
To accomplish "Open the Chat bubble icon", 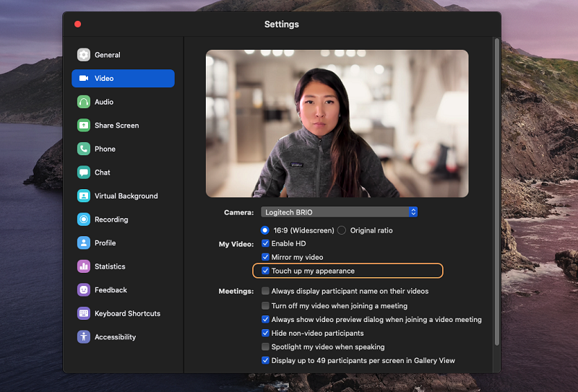I will pyautogui.click(x=84, y=173).
